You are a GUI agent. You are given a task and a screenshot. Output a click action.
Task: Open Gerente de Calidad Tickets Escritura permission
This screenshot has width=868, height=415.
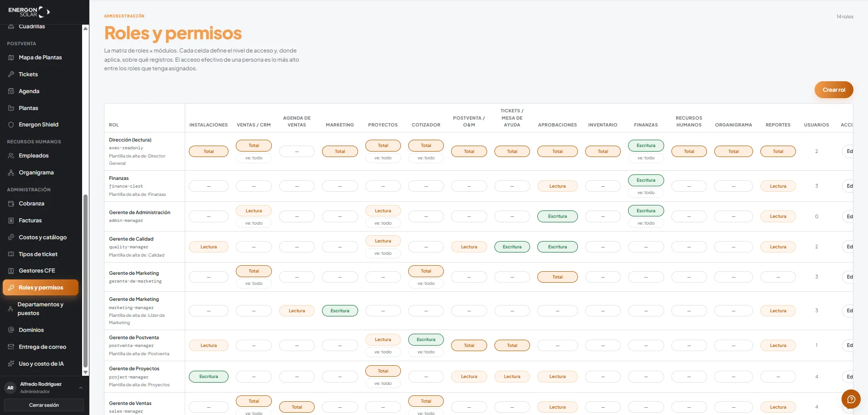click(512, 247)
